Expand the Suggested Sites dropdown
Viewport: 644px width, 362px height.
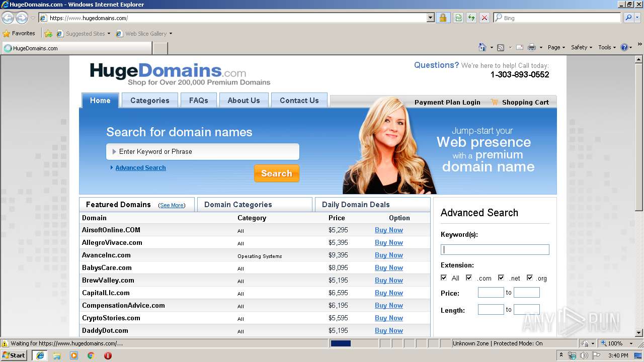click(109, 34)
